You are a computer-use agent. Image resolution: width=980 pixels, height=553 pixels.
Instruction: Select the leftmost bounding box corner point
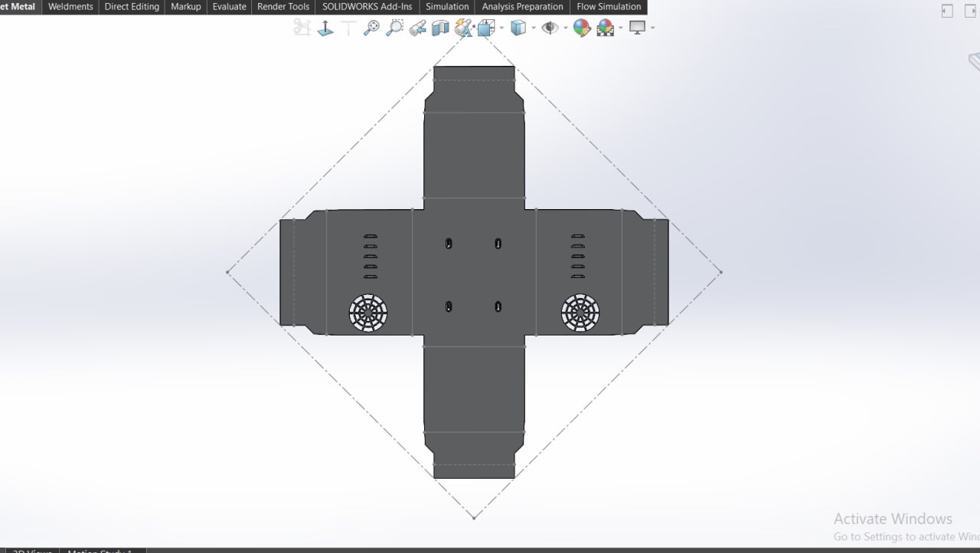pyautogui.click(x=227, y=272)
